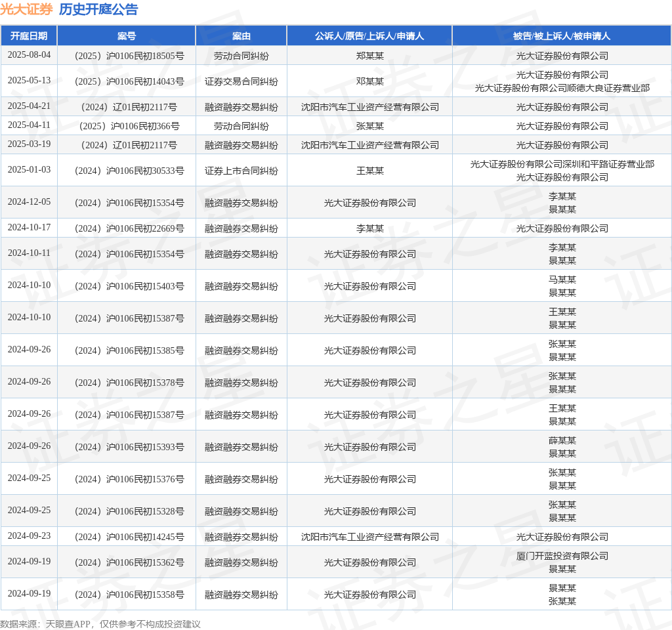Image resolution: width=672 pixels, height=630 pixels.
Task: Click case number 沪0106民初15385号
Action: coord(129,350)
